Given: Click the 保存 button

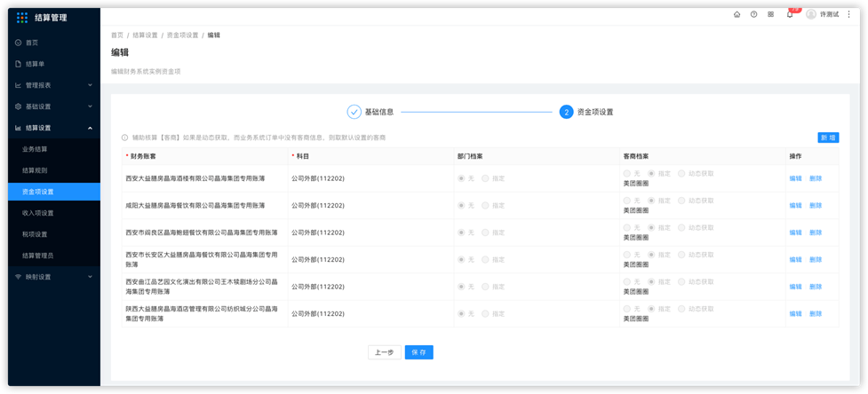Looking at the screenshot, I should (419, 352).
